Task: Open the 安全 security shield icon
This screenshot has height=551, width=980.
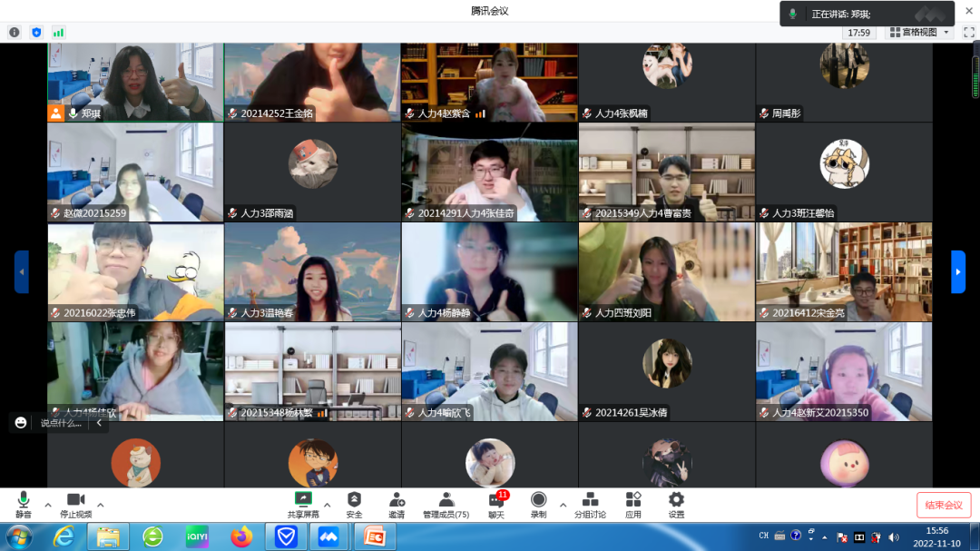Action: click(354, 504)
